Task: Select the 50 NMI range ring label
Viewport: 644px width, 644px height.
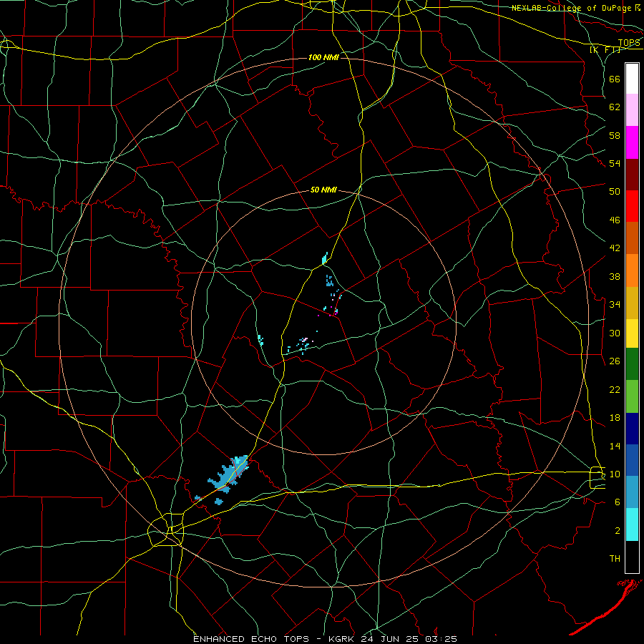Action: click(x=323, y=190)
